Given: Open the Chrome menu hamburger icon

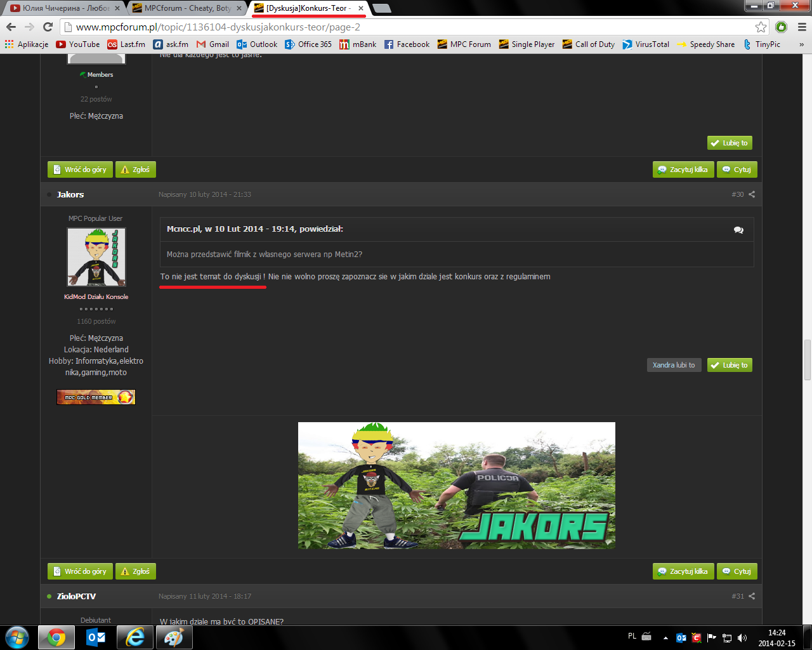Looking at the screenshot, I should coord(802,27).
